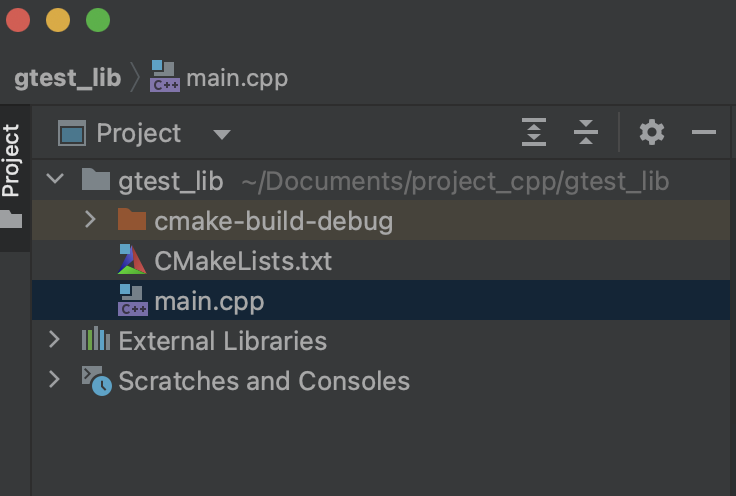Open the Project view dropdown arrow
Image resolution: width=736 pixels, height=496 pixels.
pos(222,135)
